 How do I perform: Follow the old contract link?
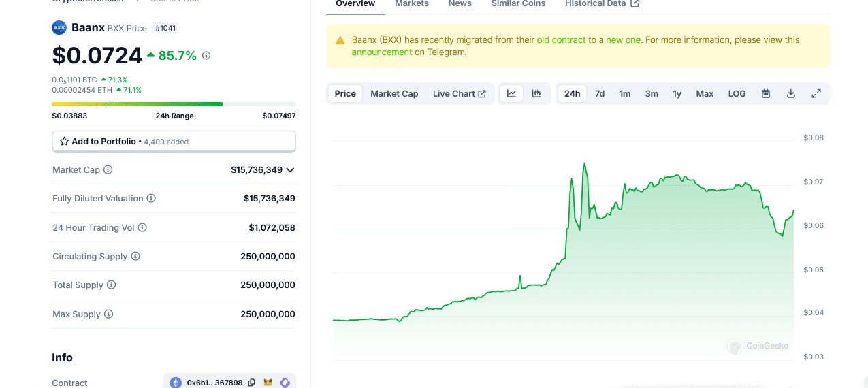562,39
